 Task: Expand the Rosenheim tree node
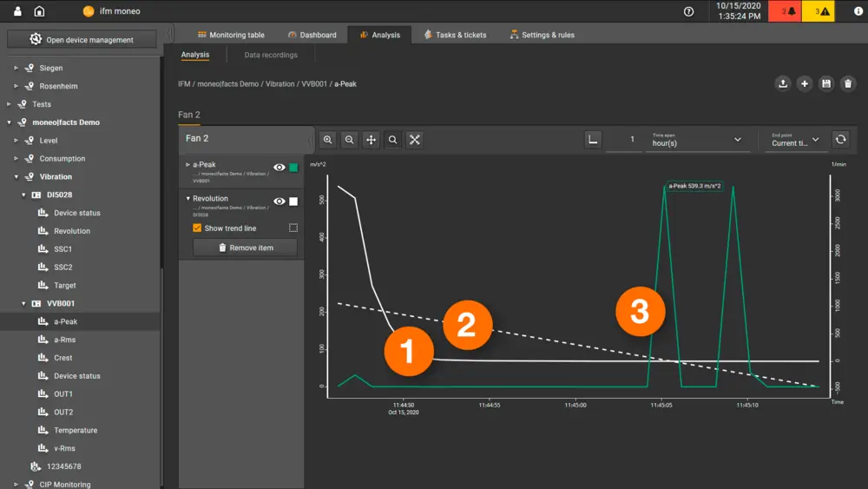pos(16,86)
